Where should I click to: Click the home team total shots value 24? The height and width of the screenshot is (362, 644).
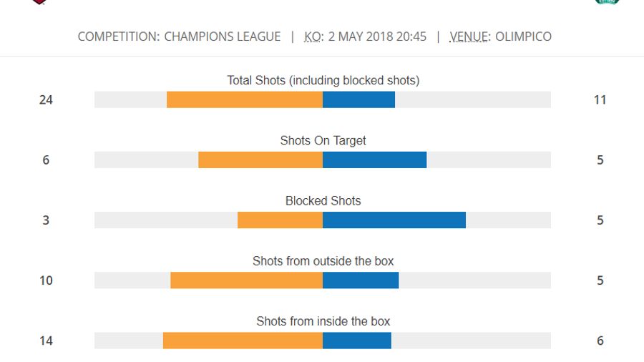coord(46,99)
